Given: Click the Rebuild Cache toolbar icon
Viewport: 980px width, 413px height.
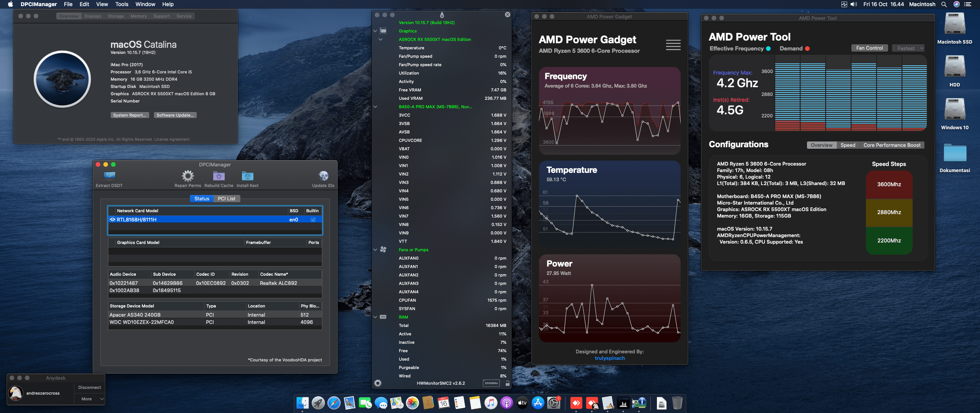Looking at the screenshot, I should tap(219, 176).
